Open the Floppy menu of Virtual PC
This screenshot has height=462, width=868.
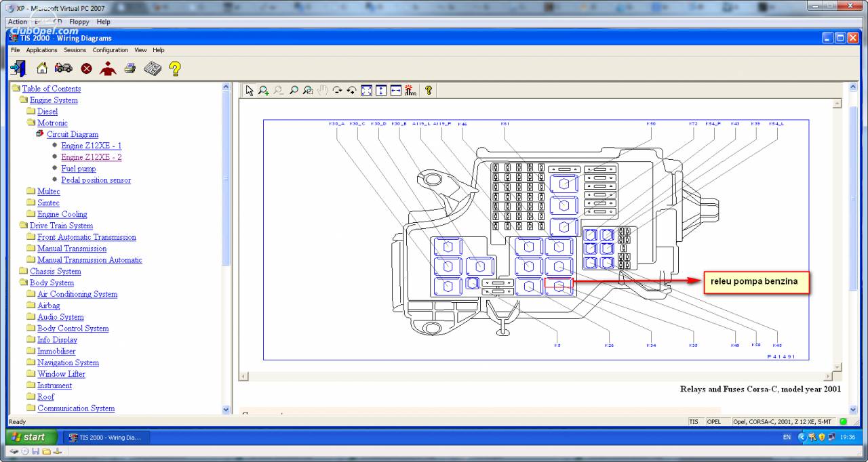(x=79, y=22)
